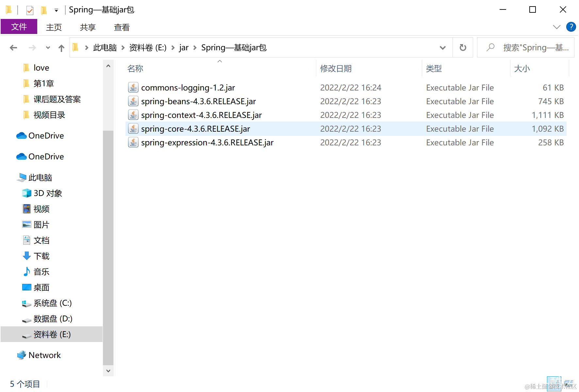The image size is (579, 392).
Task: Sort files by the 大小 column header
Action: point(522,69)
